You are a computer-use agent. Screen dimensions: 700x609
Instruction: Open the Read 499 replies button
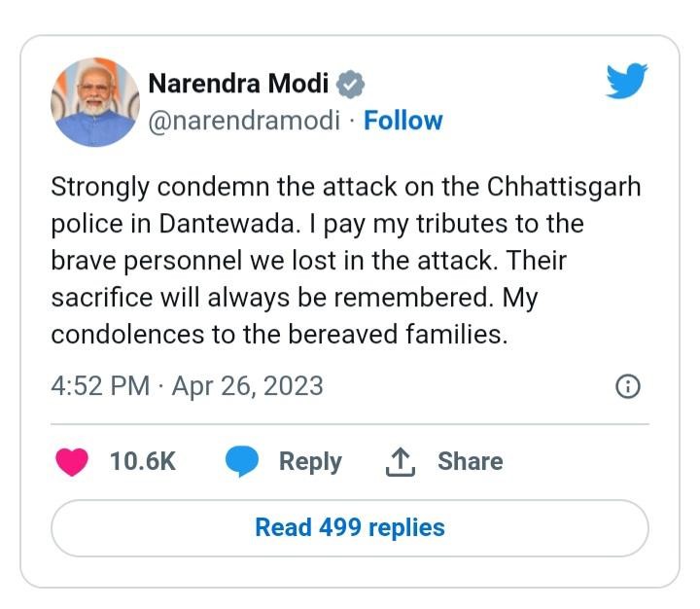click(x=349, y=527)
